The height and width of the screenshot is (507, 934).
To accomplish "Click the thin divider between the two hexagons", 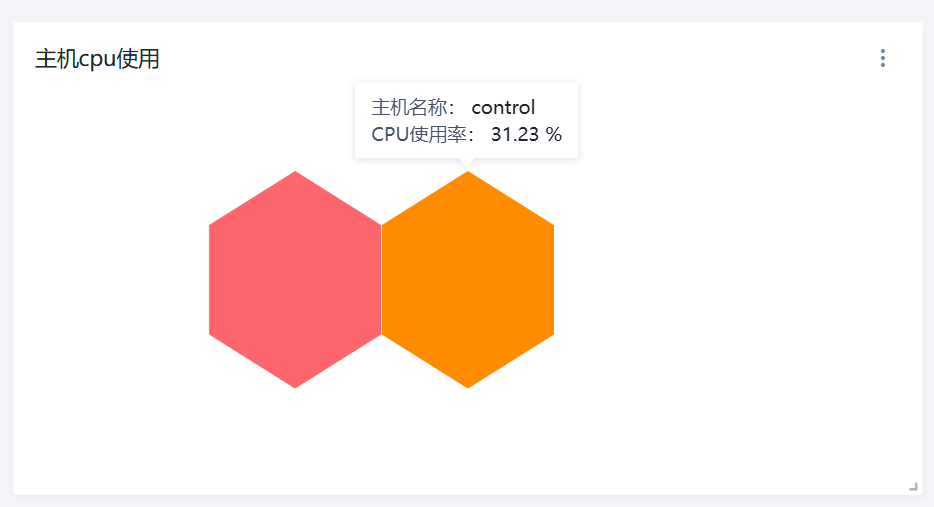I will (381, 280).
